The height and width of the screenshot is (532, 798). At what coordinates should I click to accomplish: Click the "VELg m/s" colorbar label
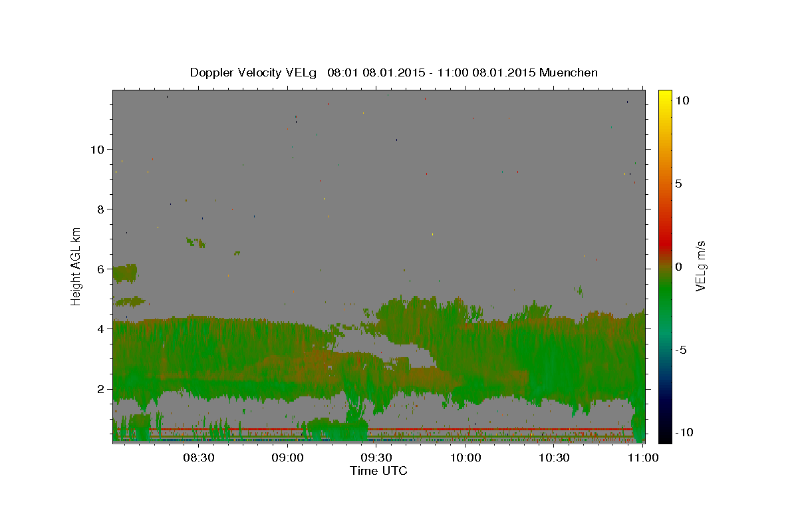[x=701, y=266]
